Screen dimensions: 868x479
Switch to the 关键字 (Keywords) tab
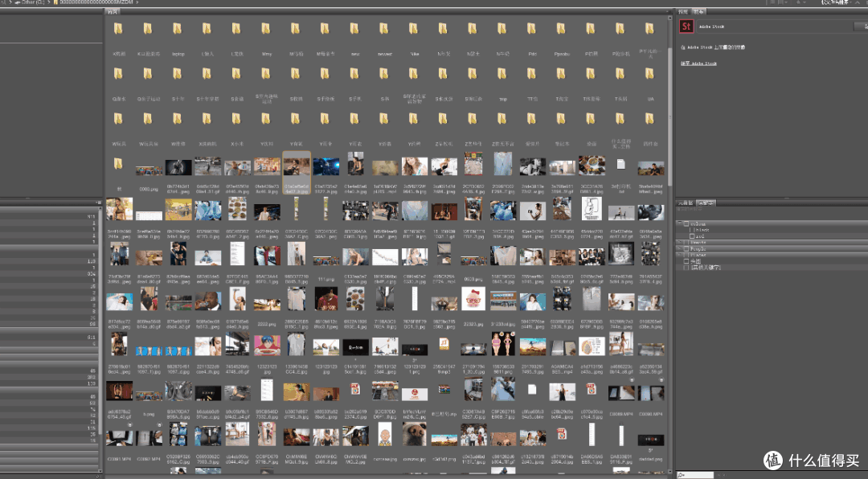706,203
